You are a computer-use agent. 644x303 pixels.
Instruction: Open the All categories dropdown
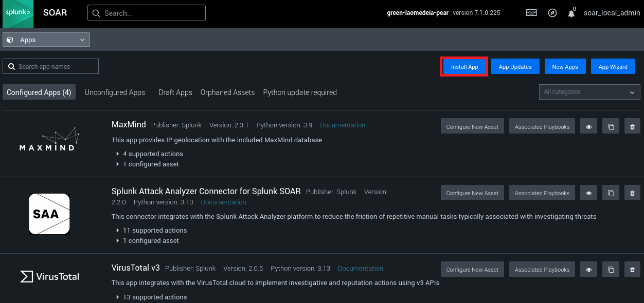[x=589, y=92]
